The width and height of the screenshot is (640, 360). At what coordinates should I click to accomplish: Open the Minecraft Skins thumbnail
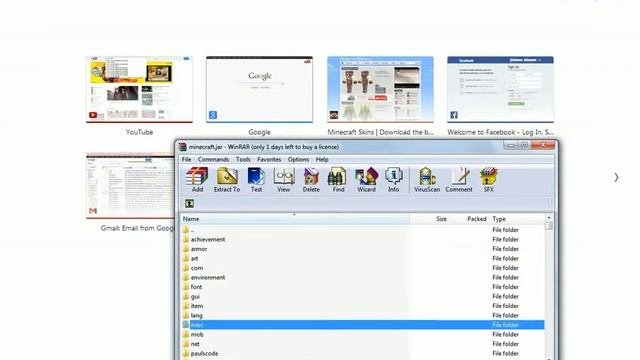pyautogui.click(x=380, y=89)
